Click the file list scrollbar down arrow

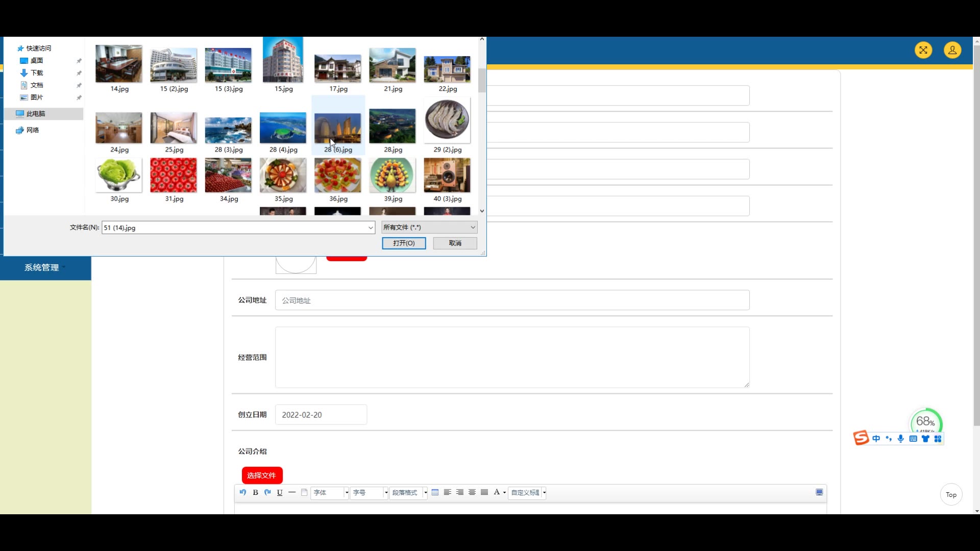482,211
